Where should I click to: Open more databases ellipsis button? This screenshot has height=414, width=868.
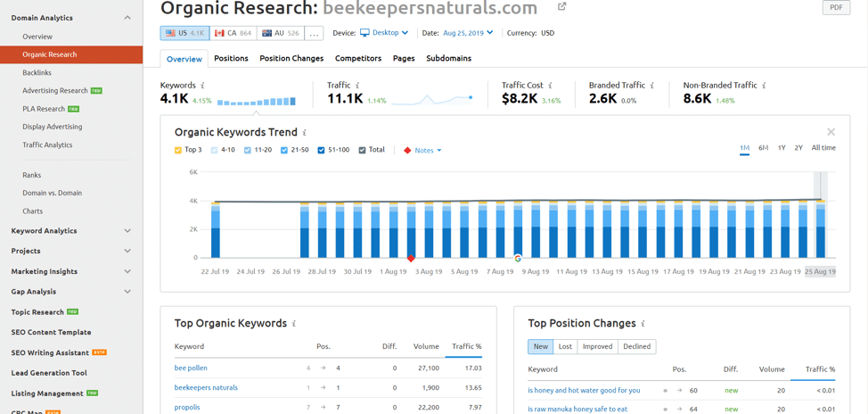[x=314, y=33]
